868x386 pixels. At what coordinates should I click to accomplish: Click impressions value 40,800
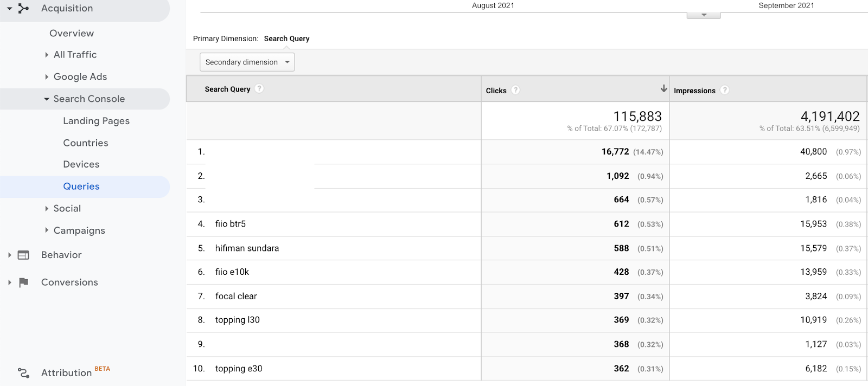814,152
